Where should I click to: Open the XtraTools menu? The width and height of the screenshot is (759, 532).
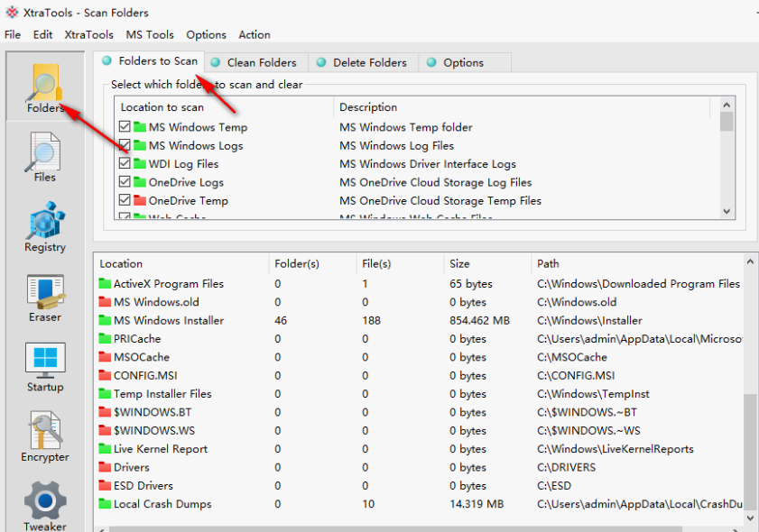88,34
